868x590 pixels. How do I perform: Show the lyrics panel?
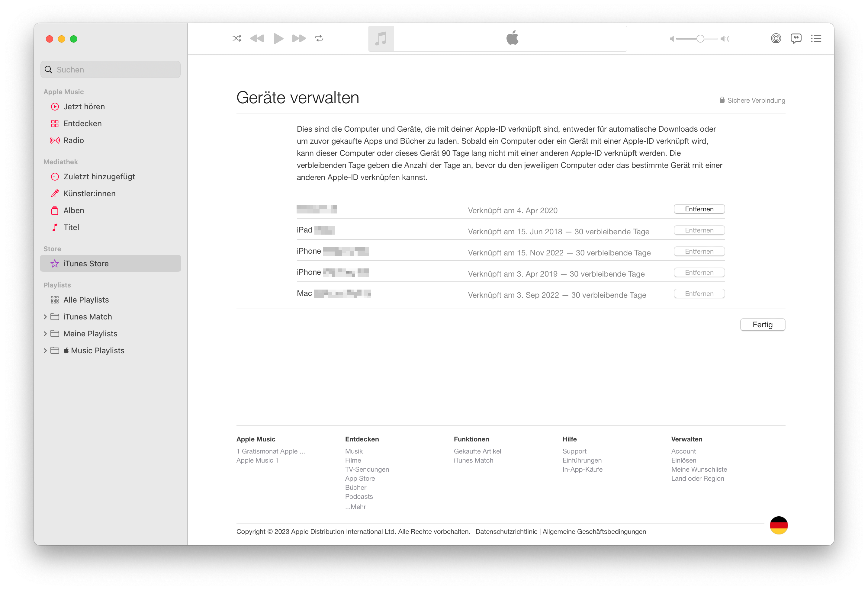click(x=796, y=38)
